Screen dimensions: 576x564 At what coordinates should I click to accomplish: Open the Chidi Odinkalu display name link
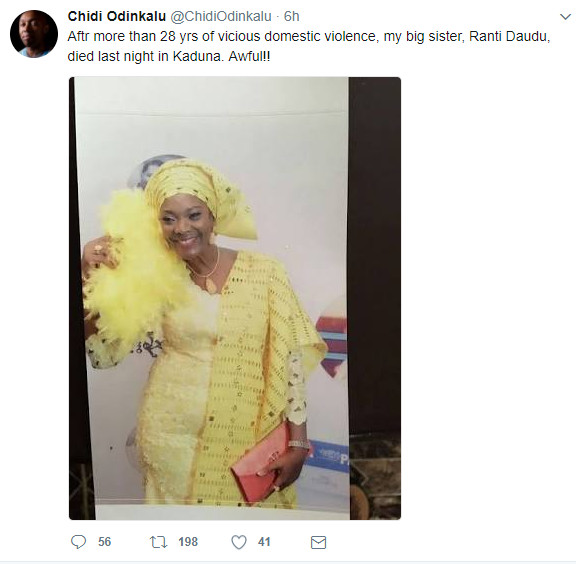(117, 16)
